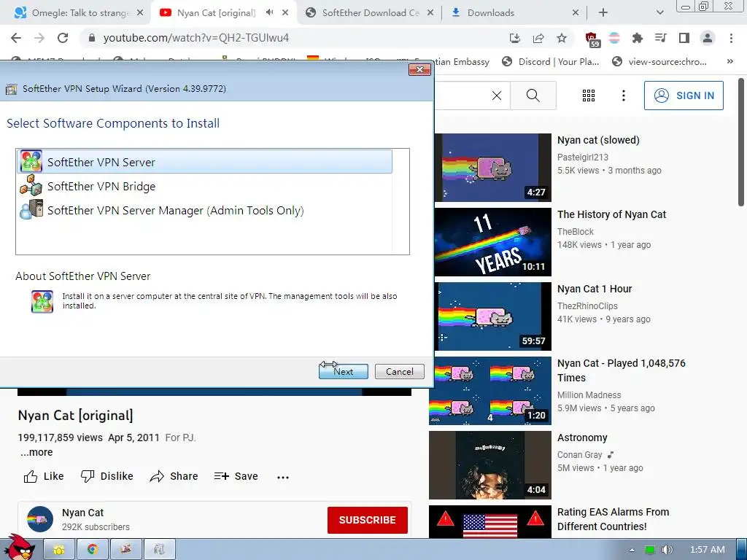Open Chrome icon on taskbar

93,550
